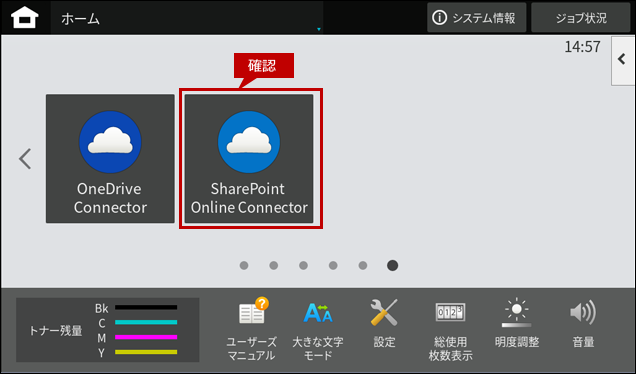636x374 pixels.
Task: Click the System Information (システム情報) button
Action: click(x=477, y=18)
